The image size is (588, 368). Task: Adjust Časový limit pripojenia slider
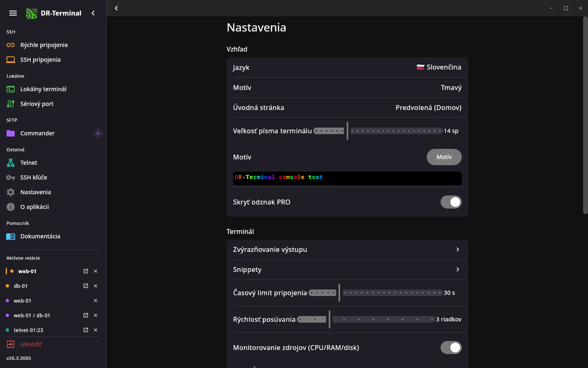pyautogui.click(x=375, y=293)
